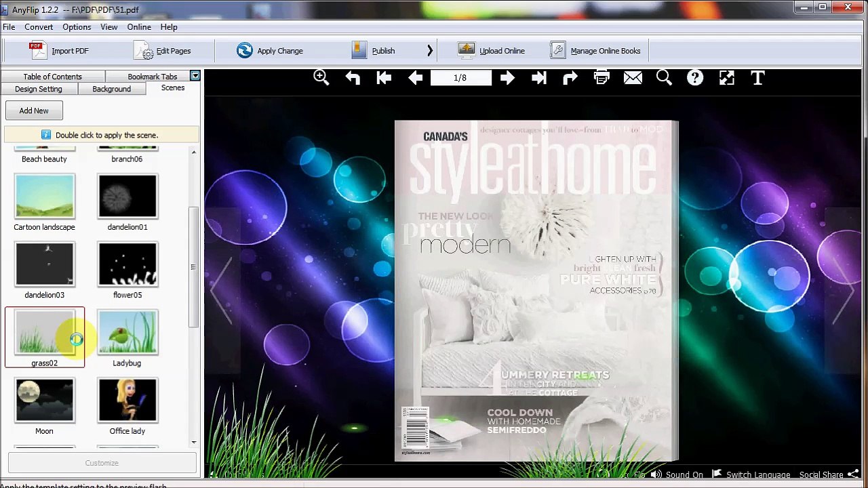Click the 'Double click to apply the scene.' hint
This screenshot has height=488, width=868.
[106, 135]
